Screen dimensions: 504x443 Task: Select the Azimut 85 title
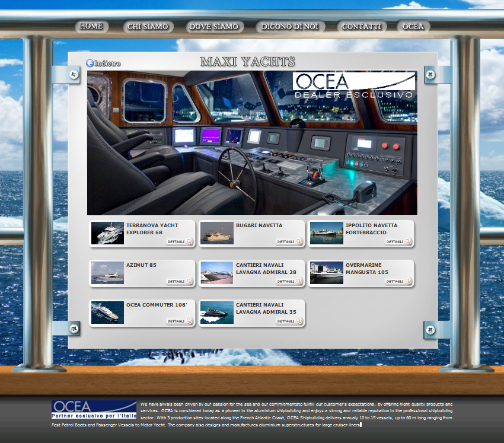(x=141, y=265)
